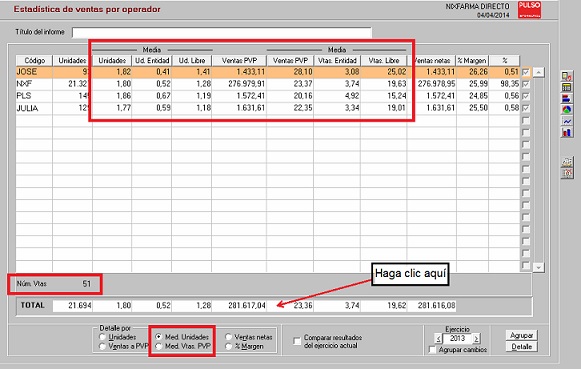Increase Ejercicio year with right arrow

tap(476, 338)
